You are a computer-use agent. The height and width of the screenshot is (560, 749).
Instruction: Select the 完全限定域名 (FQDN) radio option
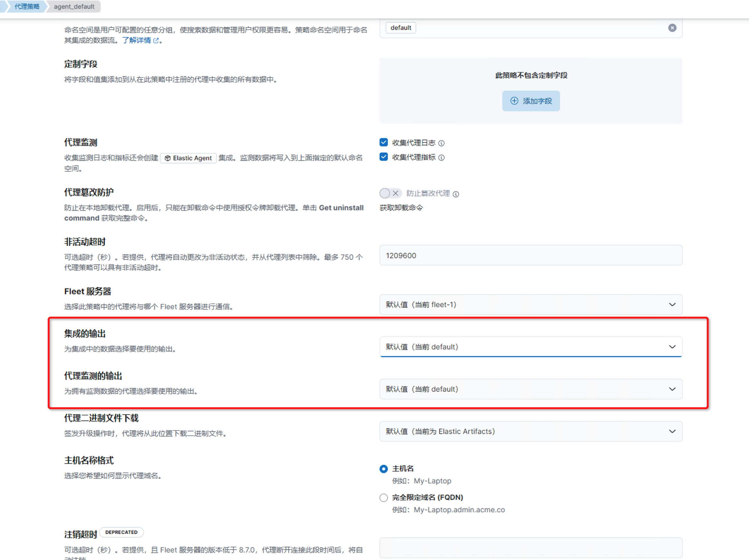[x=383, y=498]
